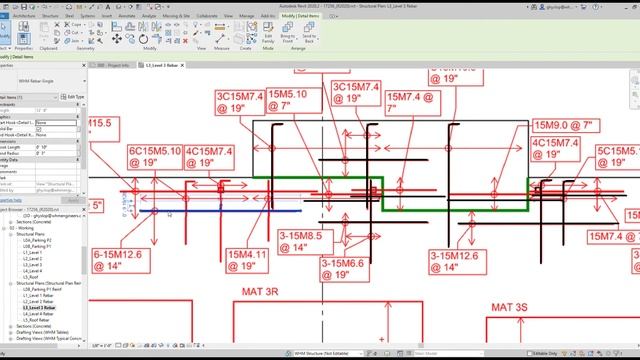Open L1_Level 1 under Structural Plans
Screen dimensions: 640x360
click(32, 253)
